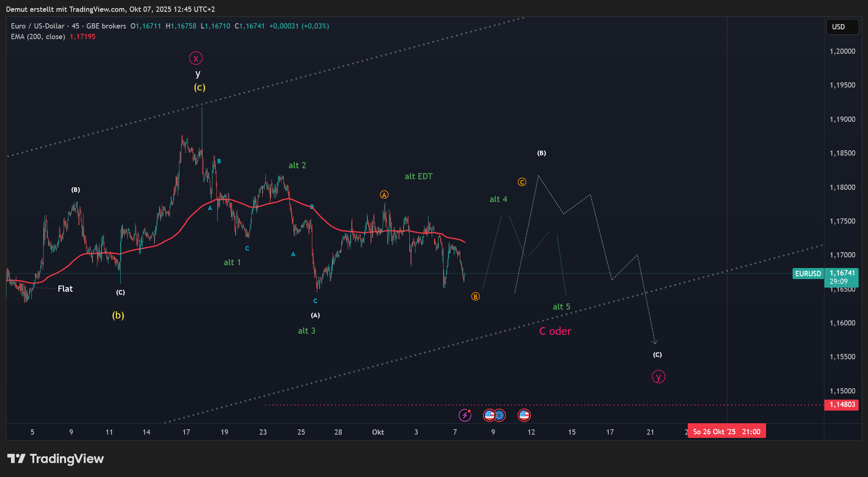Click the rightmost US flag event icon
868x477 pixels.
coord(524,415)
